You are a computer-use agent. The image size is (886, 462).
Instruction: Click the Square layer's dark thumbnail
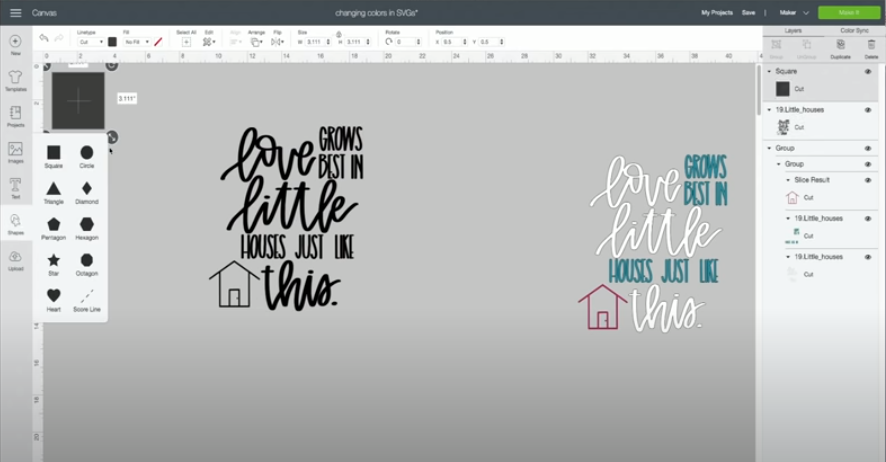(783, 89)
